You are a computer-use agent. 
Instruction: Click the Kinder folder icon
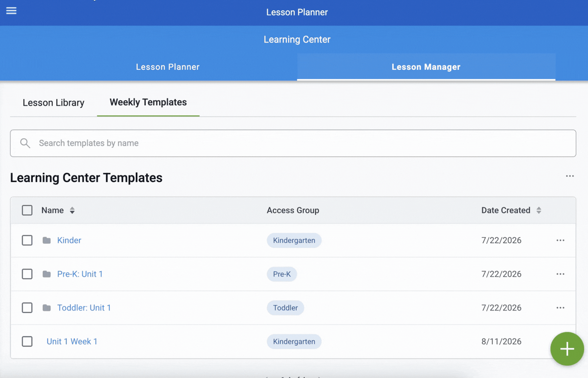pyautogui.click(x=47, y=240)
